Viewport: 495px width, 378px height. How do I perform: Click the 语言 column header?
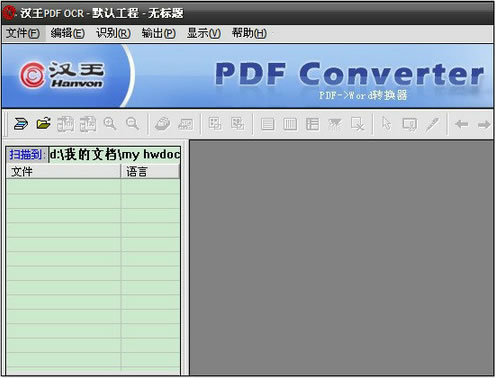click(150, 172)
